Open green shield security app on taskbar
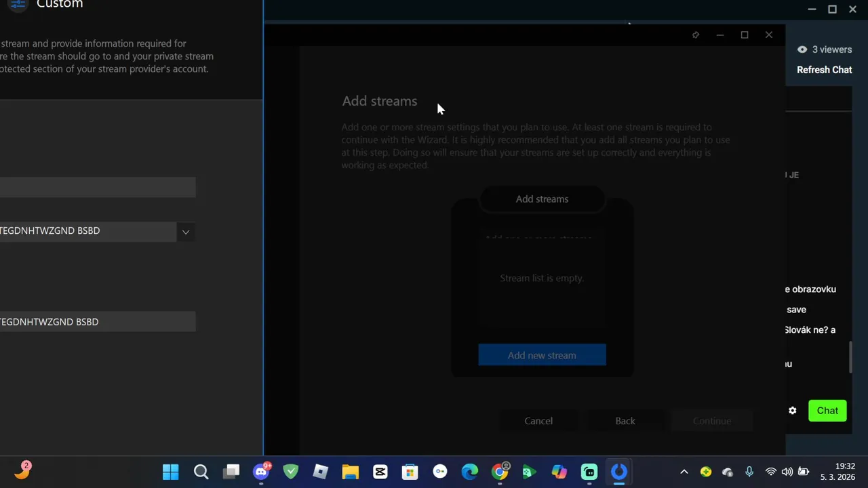Image resolution: width=868 pixels, height=488 pixels. (x=291, y=472)
